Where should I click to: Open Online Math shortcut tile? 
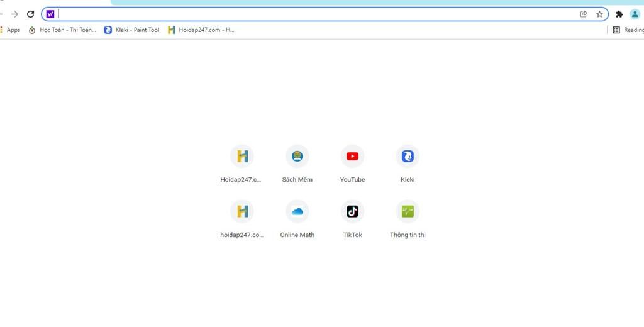coord(297,219)
